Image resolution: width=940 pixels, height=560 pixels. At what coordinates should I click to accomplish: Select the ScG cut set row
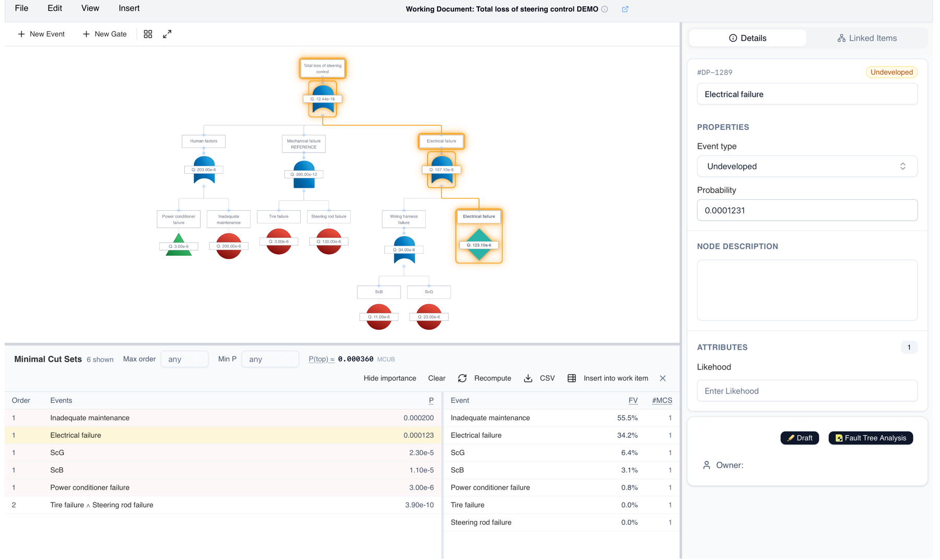point(223,452)
